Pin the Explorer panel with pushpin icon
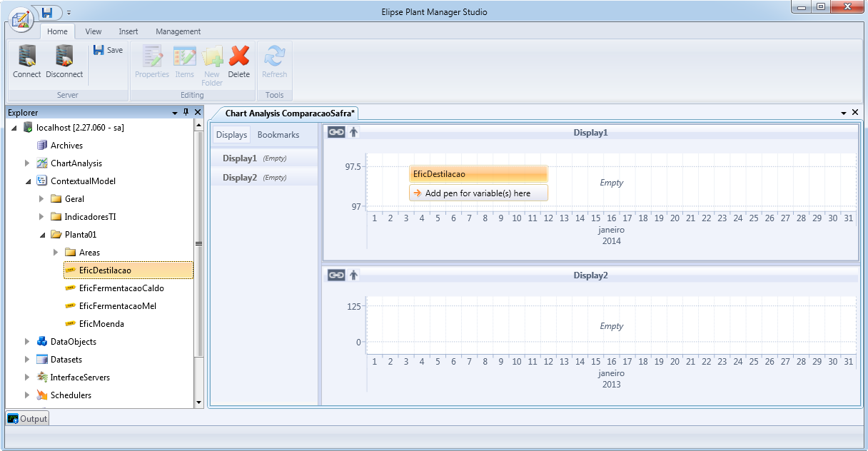This screenshot has width=868, height=451. (x=186, y=113)
